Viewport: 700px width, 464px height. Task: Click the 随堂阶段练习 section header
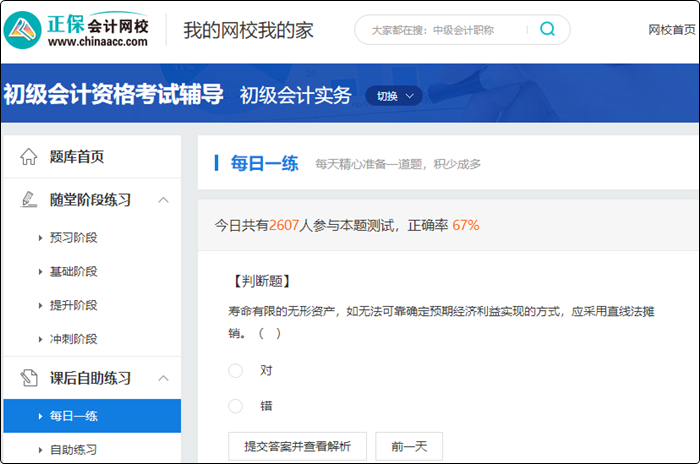[x=92, y=200]
